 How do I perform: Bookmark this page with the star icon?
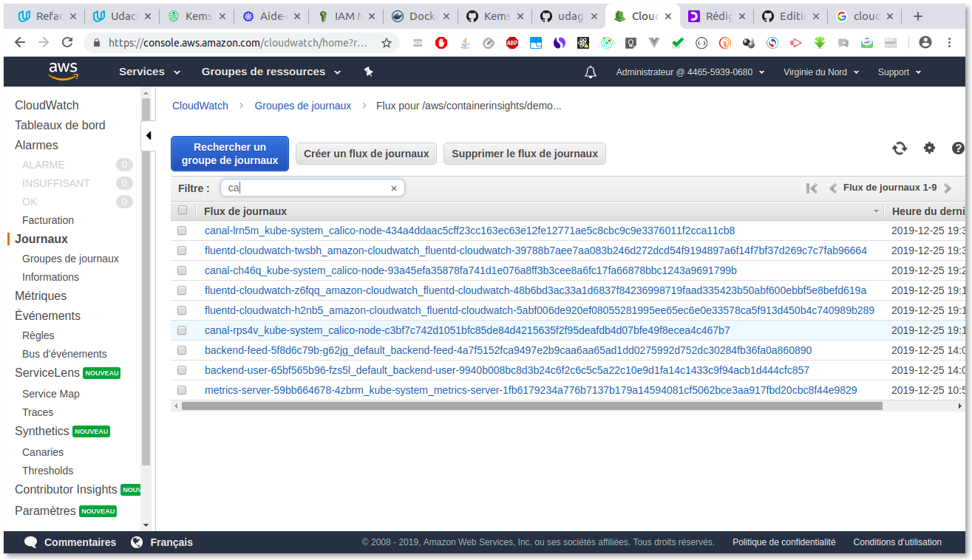[387, 43]
